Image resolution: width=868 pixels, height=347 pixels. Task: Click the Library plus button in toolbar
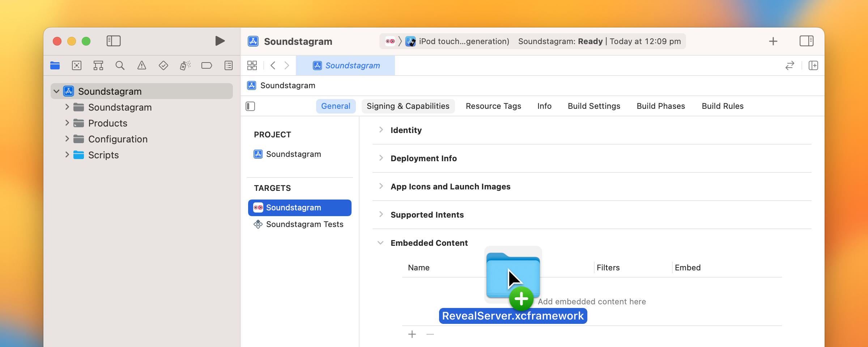pyautogui.click(x=773, y=41)
